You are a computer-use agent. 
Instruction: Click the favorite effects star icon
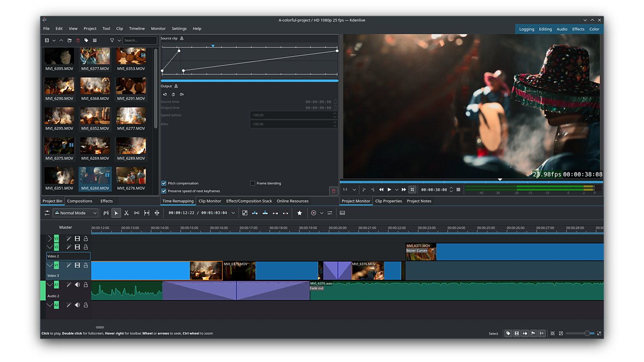point(299,213)
